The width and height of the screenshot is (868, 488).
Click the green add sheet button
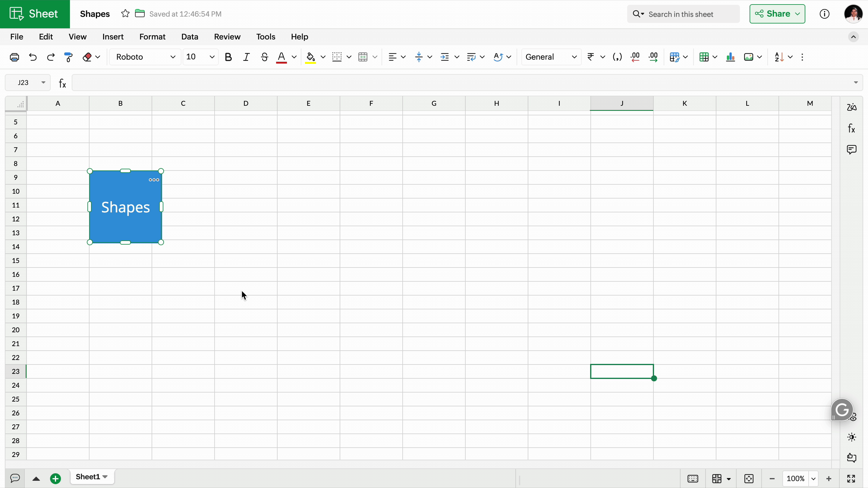(55, 478)
